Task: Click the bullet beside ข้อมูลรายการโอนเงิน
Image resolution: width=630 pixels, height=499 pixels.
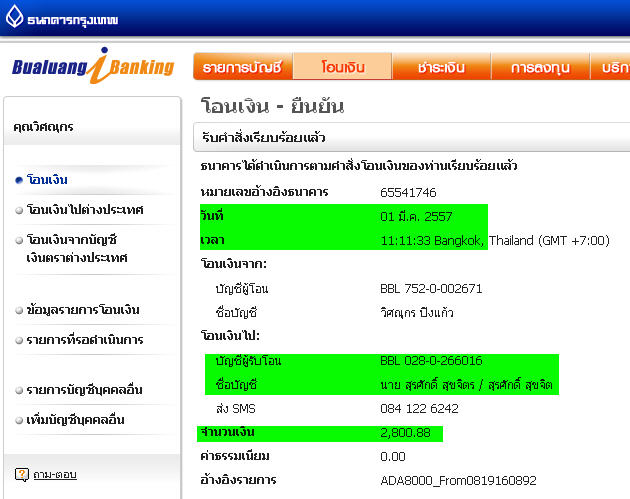Action: click(19, 310)
